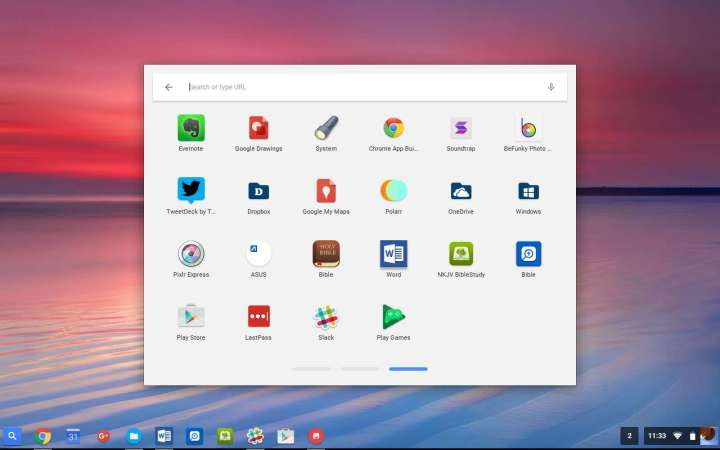This screenshot has width=720, height=450.
Task: Open the Files app in the shelf
Action: point(134,436)
